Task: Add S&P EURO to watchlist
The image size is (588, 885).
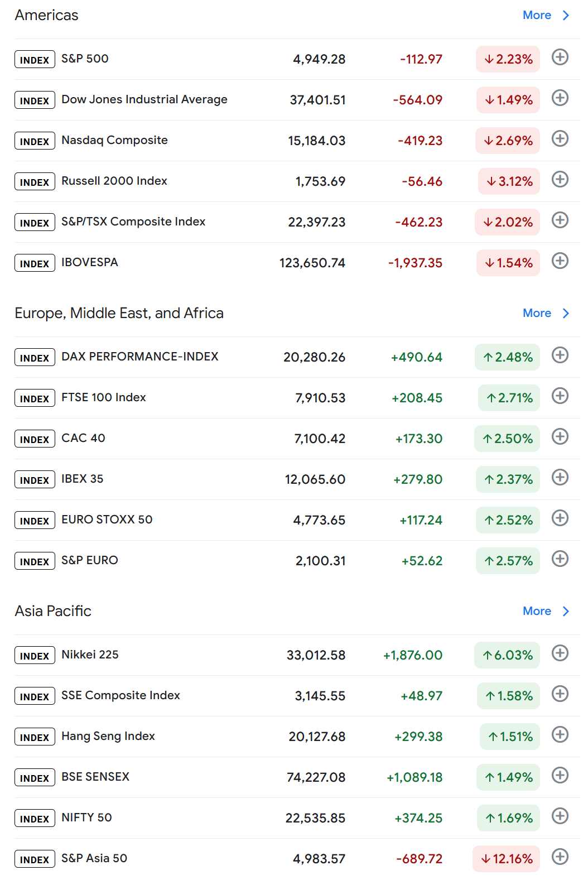Action: (560, 559)
